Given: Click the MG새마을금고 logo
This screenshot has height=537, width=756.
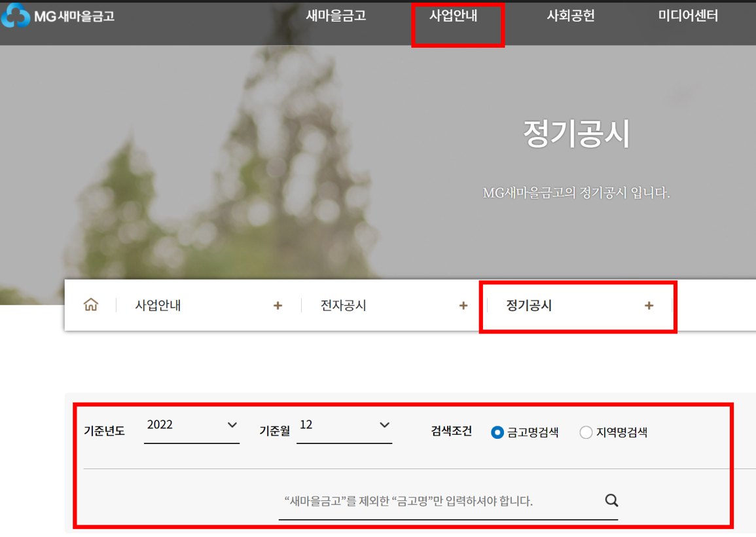Looking at the screenshot, I should tap(58, 16).
